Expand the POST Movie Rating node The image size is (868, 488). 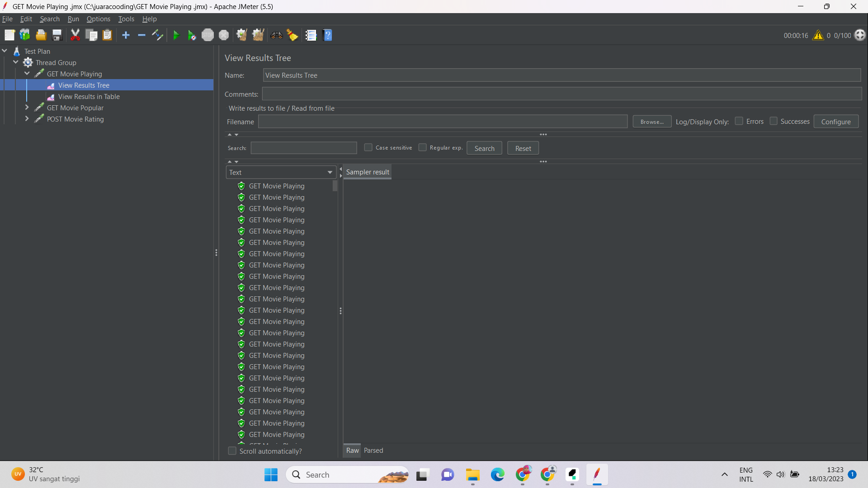pos(27,119)
